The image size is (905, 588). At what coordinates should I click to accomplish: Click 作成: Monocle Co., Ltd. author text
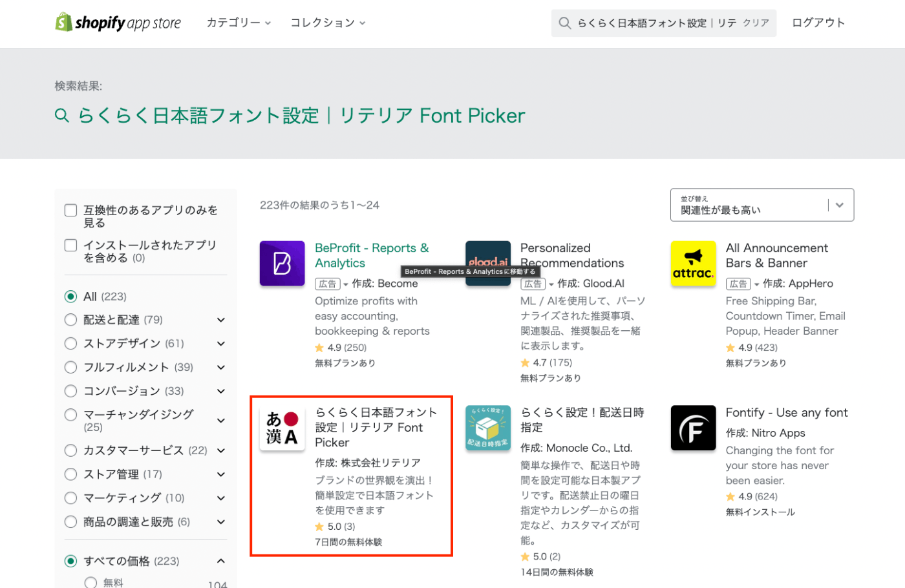point(576,448)
